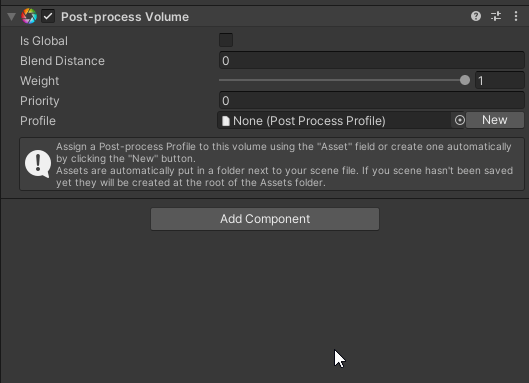Enable the Is Global checkbox
Screen dimensions: 529x383
(226, 40)
